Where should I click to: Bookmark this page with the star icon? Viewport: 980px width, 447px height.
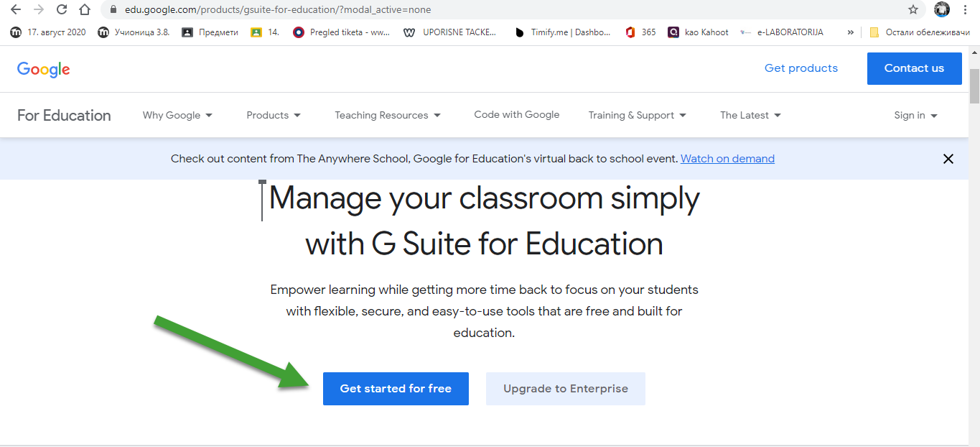point(913,10)
